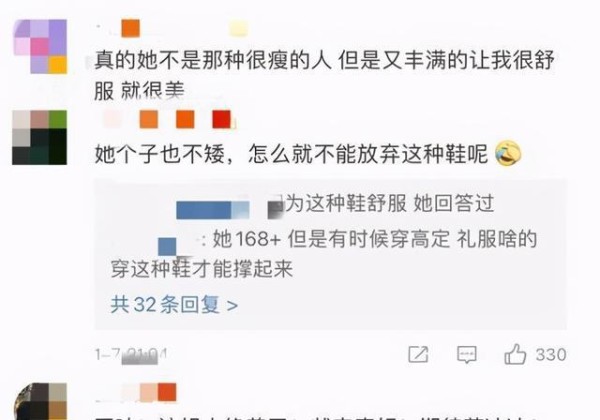Open the partially visible avatar of the last commenter
Image resolution: width=600 pixels, height=420 pixels.
tap(40, 401)
